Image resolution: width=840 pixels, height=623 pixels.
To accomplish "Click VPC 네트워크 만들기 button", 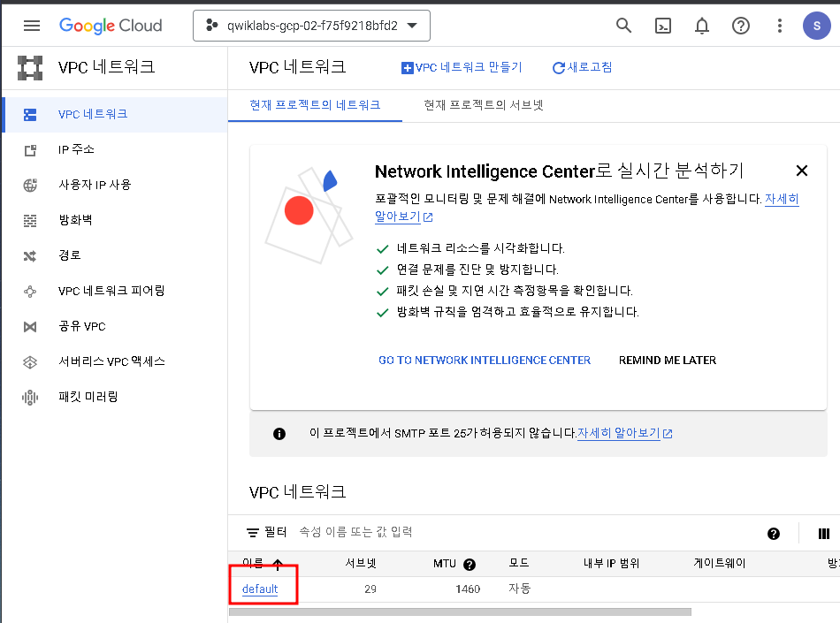I will 462,67.
